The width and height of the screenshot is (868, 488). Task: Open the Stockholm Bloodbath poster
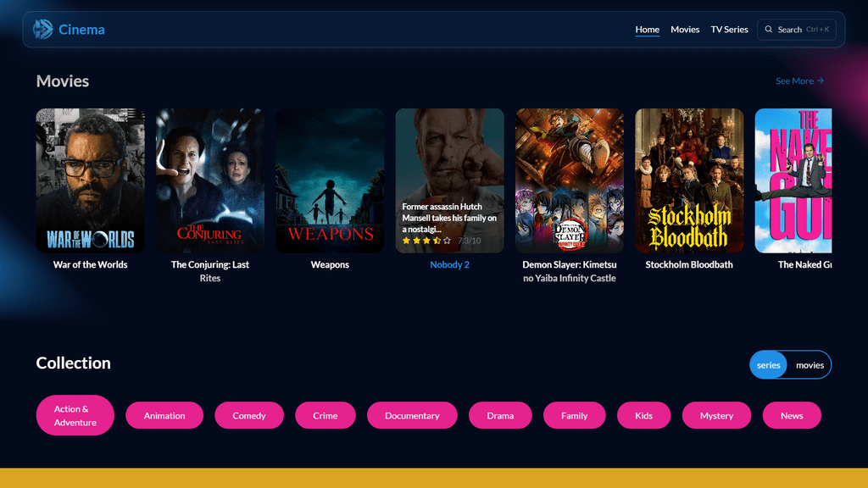click(689, 180)
